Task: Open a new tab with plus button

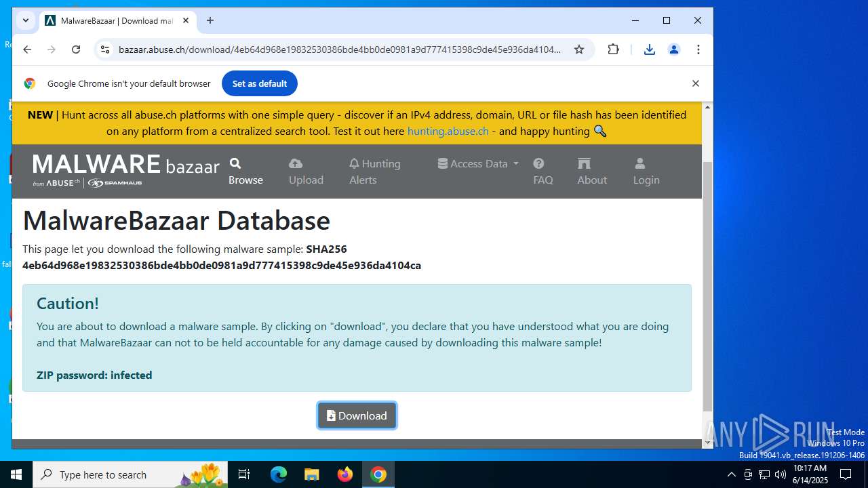Action: click(x=210, y=21)
